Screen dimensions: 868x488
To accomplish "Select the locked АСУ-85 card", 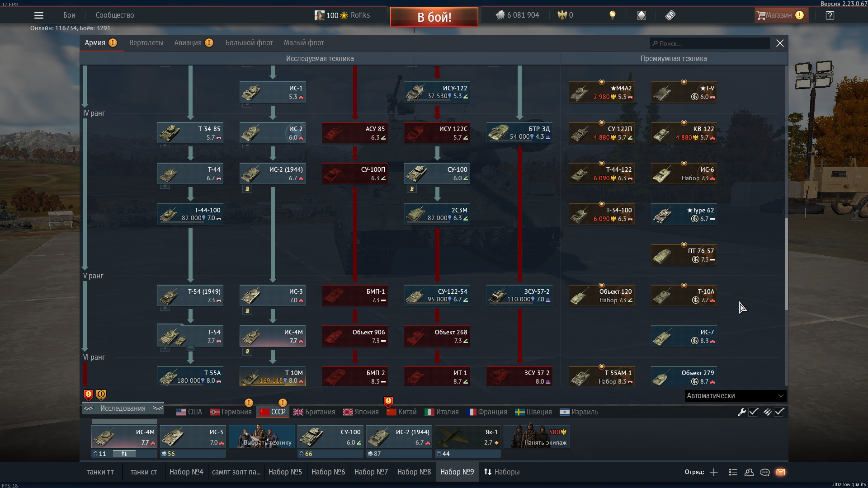I will point(355,133).
